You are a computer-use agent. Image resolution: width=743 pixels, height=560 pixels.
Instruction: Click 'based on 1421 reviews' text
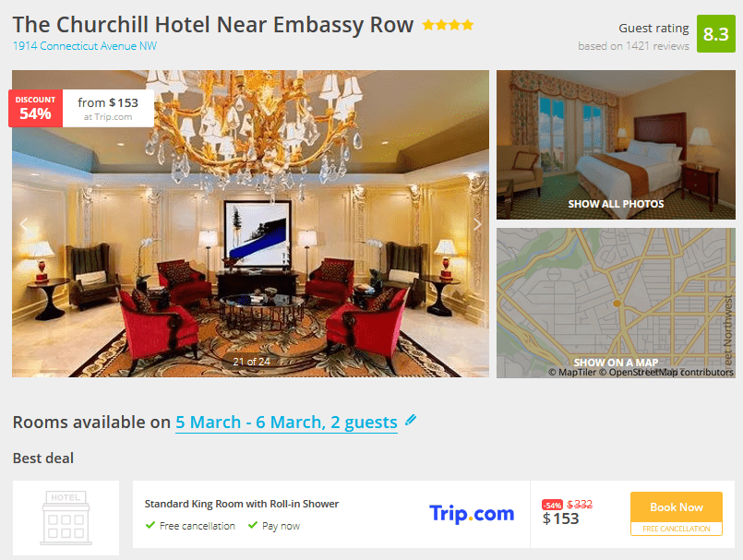pos(633,46)
